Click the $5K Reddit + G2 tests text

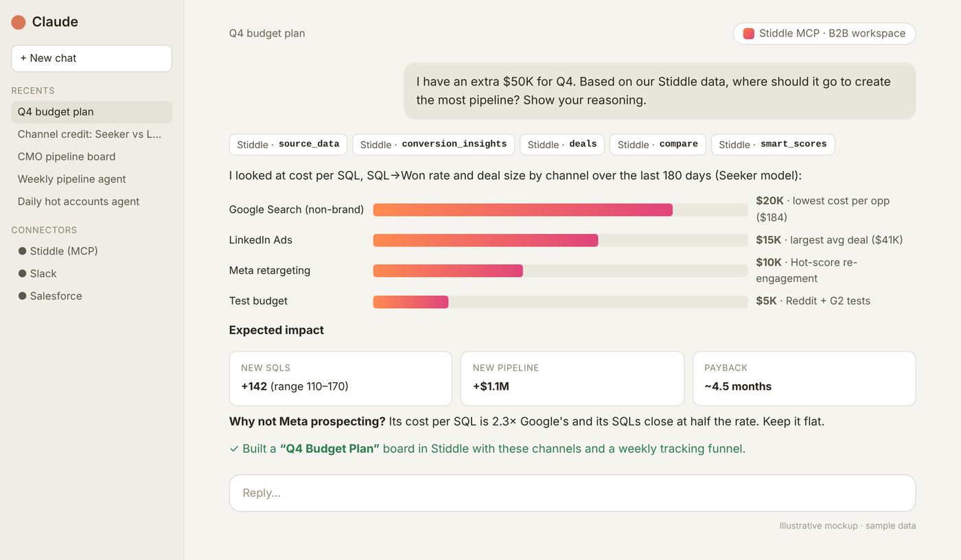coord(813,301)
